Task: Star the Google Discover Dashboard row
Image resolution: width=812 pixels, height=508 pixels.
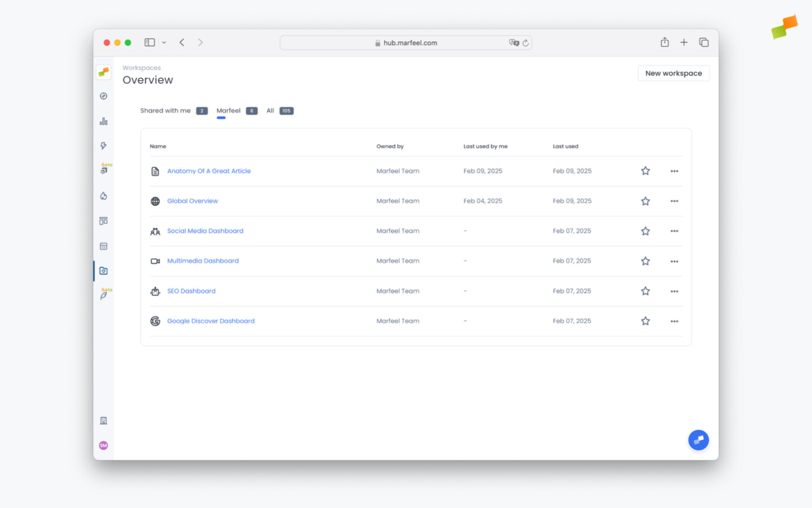Action: tap(645, 321)
